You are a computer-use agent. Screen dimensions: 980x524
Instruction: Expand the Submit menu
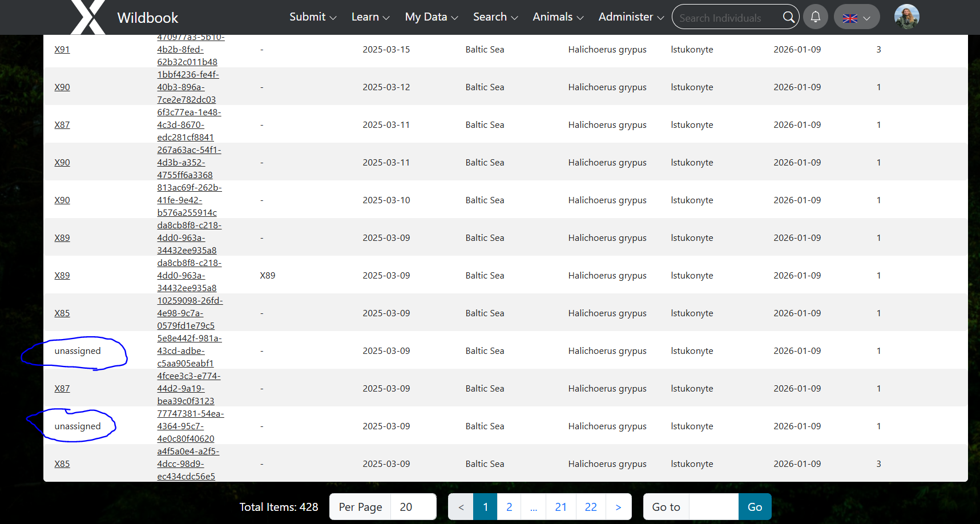tap(312, 17)
